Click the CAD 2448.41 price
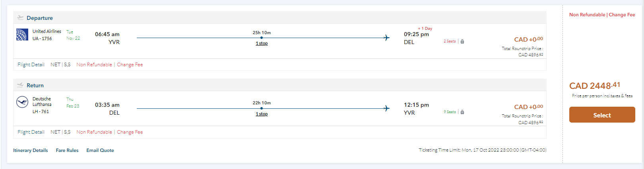 [594, 86]
